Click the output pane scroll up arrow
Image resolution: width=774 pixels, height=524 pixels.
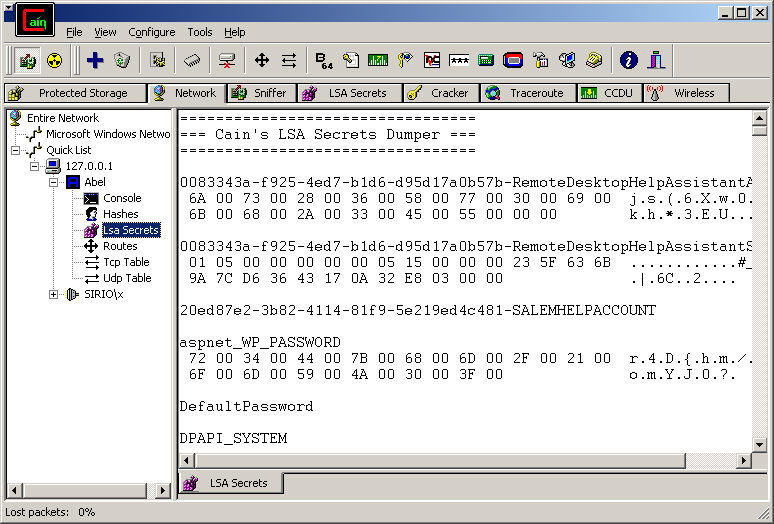coord(759,118)
